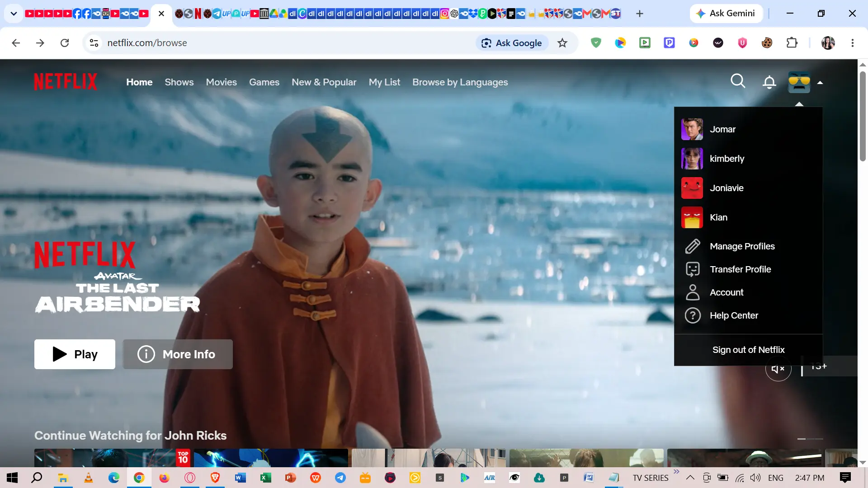Open a new browser tab
The height and width of the screenshot is (488, 868).
click(639, 14)
